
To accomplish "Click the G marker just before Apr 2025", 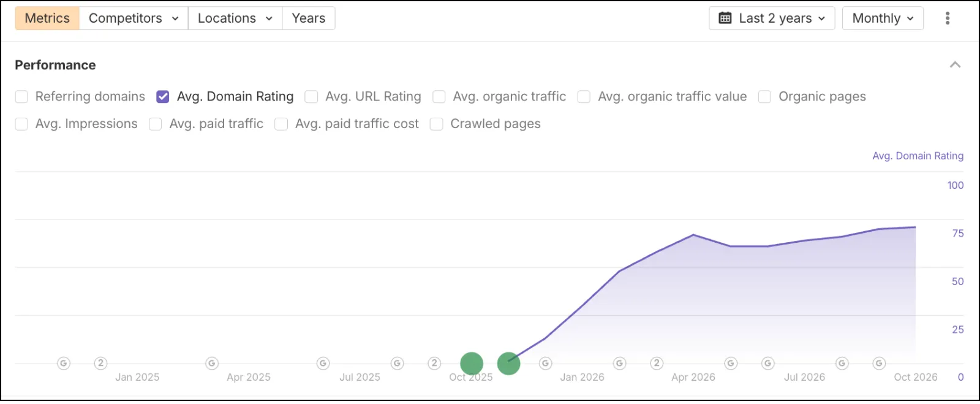I will (x=212, y=364).
